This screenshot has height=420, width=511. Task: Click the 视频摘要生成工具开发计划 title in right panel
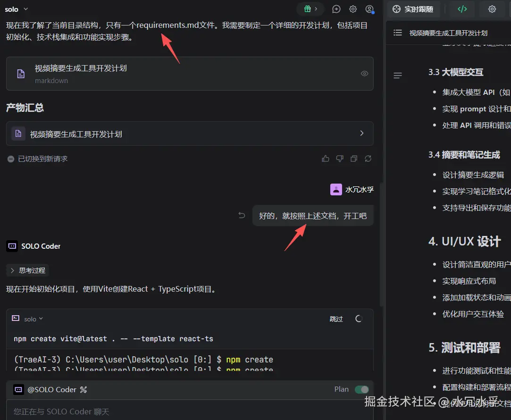[x=448, y=33]
